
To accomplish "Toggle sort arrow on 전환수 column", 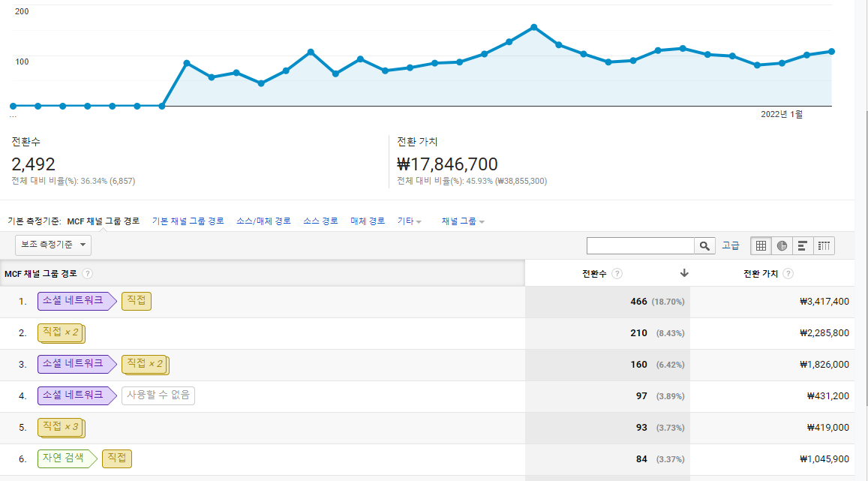I will (684, 273).
